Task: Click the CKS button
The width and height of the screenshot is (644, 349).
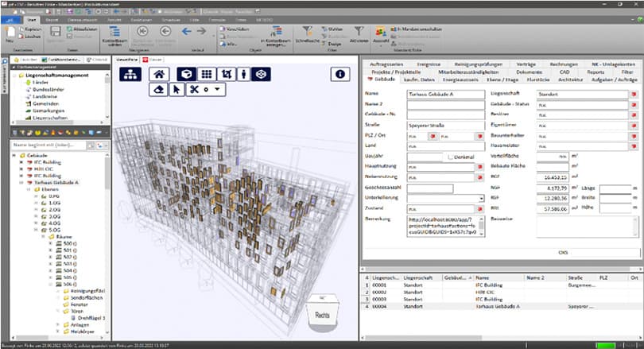Action: pos(563,252)
